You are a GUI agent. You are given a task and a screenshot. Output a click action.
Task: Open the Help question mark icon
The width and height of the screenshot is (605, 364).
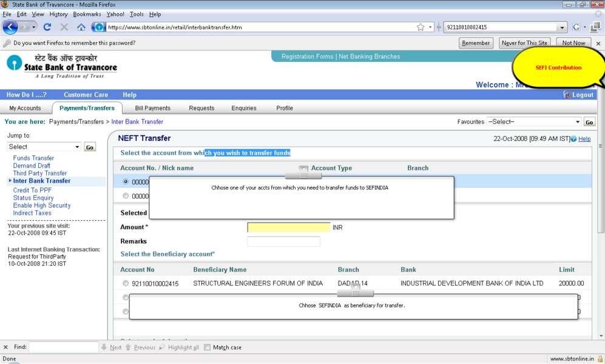[x=573, y=139]
